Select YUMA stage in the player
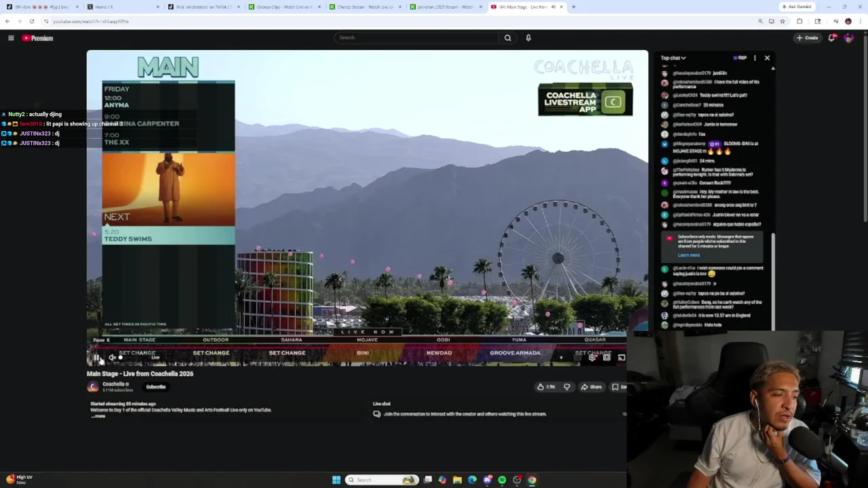The width and height of the screenshot is (868, 488). (x=519, y=340)
